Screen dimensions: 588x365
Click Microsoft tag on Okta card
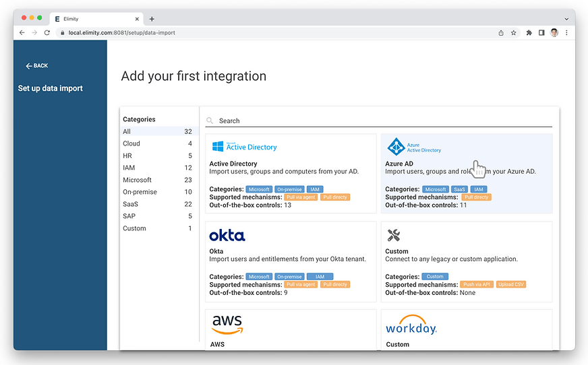pos(259,277)
